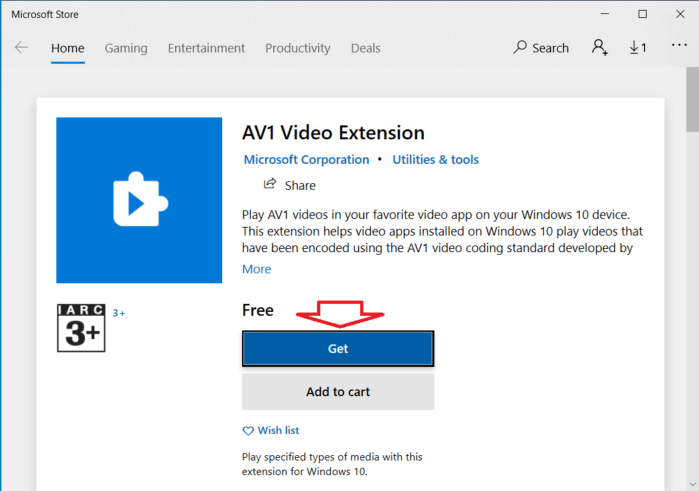This screenshot has width=699, height=491.
Task: Click the blue Get button
Action: tap(338, 349)
